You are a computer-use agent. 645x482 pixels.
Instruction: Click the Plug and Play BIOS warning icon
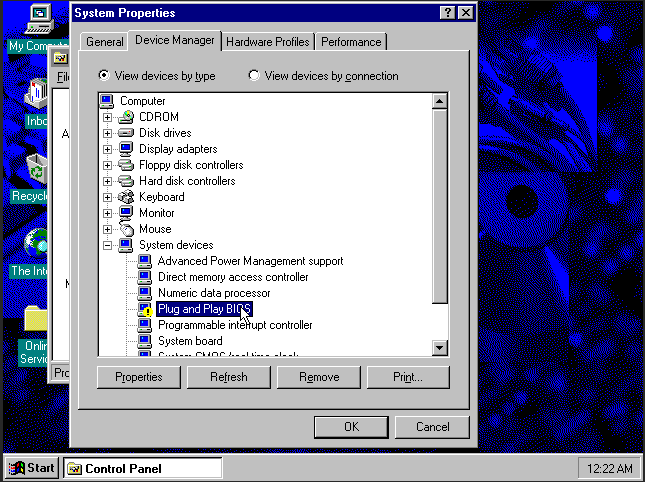(145, 309)
